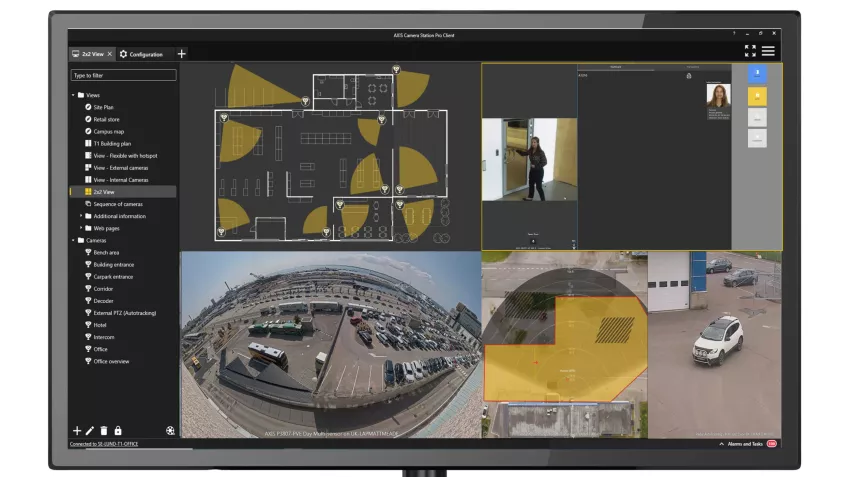Collapse the Cameras folder
The height and width of the screenshot is (477, 848).
click(x=74, y=240)
